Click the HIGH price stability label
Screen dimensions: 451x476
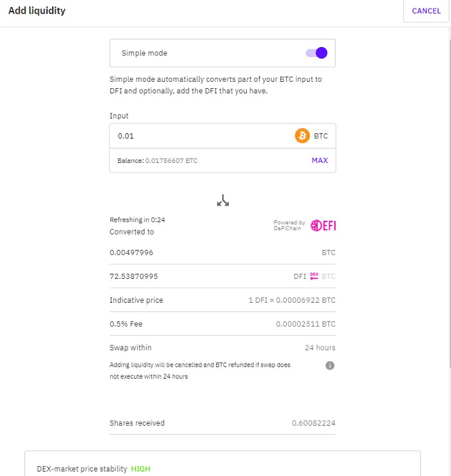[140, 469]
